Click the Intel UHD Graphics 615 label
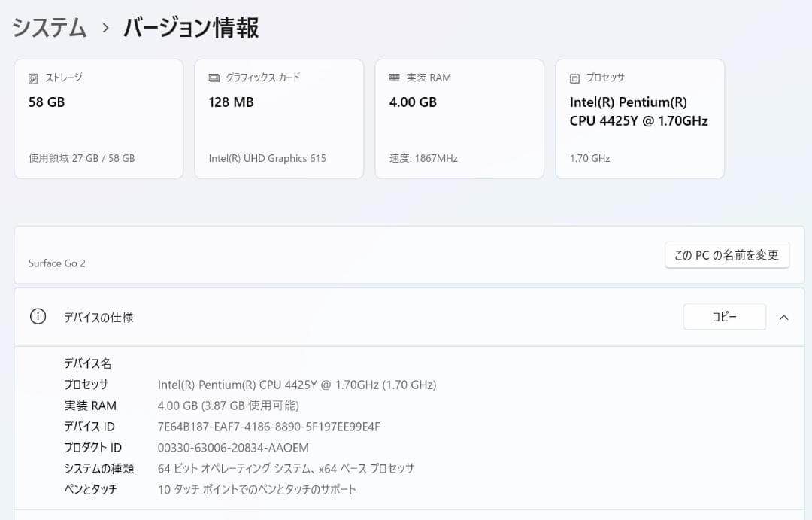Image resolution: width=812 pixels, height=520 pixels. coord(267,158)
